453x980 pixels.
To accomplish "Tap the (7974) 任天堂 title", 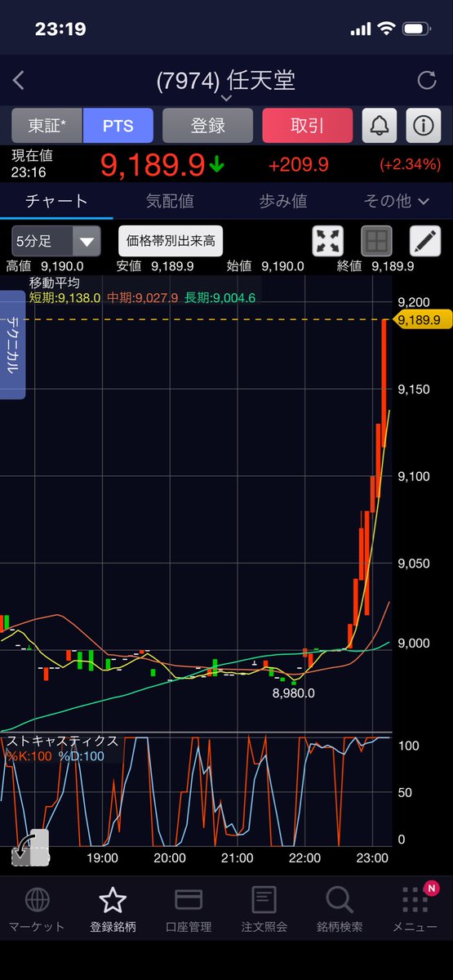I will pyautogui.click(x=226, y=80).
